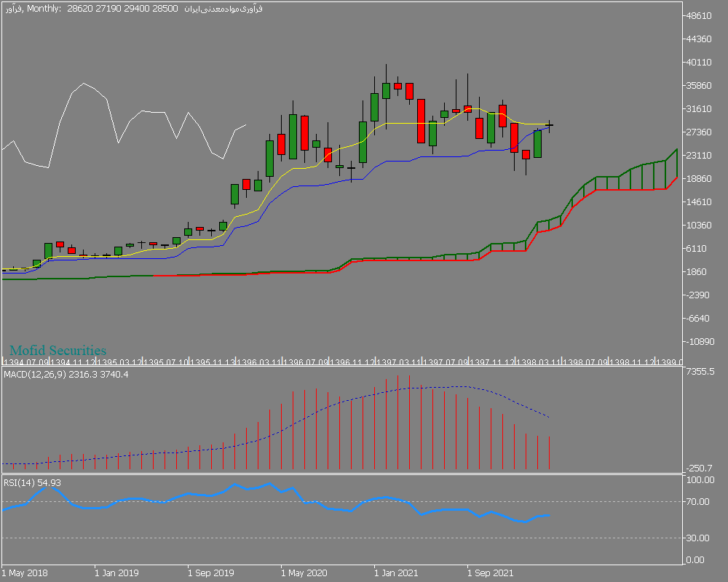Click the 1395.11.13 date label

213,362
